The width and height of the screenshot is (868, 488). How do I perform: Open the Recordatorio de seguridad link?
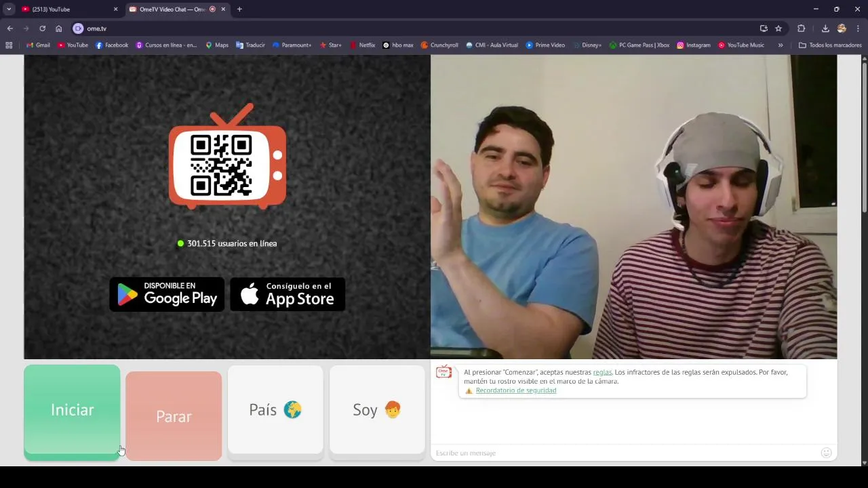516,390
